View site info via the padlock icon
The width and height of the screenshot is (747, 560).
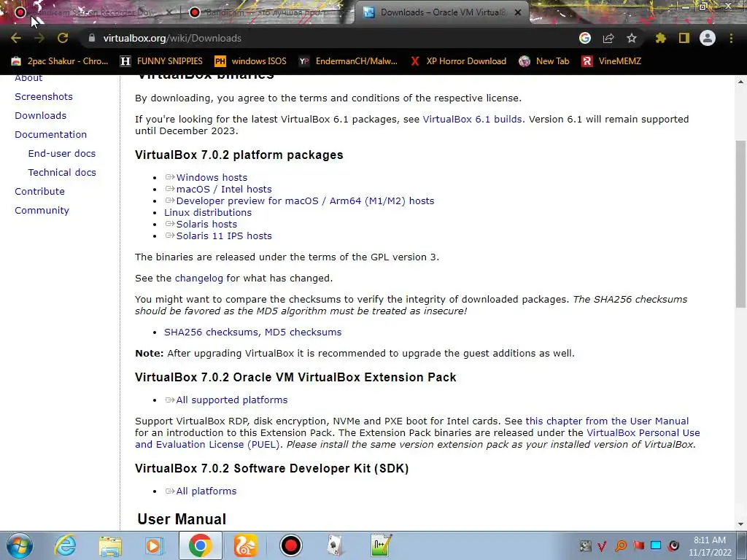[92, 38]
